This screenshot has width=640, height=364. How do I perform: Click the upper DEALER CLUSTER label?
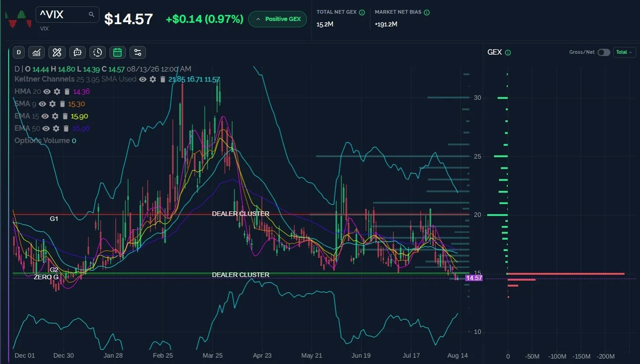pos(241,214)
